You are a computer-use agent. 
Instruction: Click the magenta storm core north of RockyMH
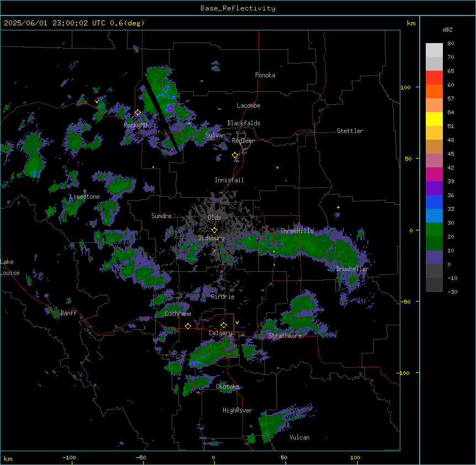170,108
